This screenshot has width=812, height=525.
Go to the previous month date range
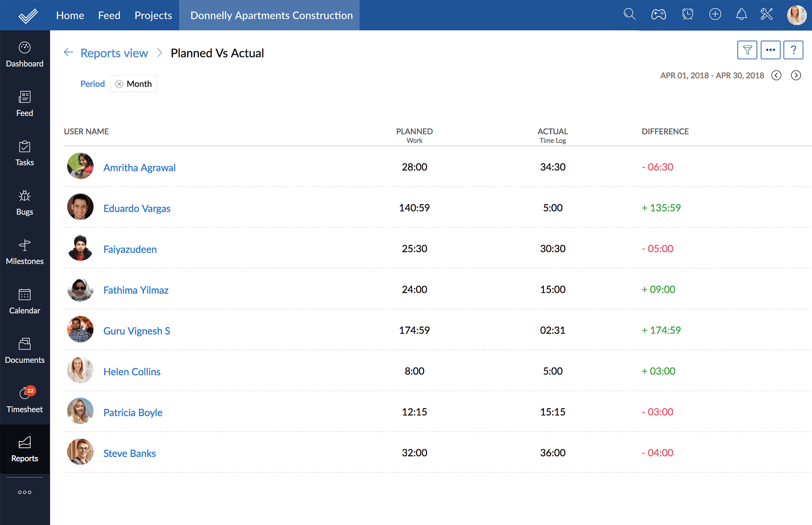(776, 75)
